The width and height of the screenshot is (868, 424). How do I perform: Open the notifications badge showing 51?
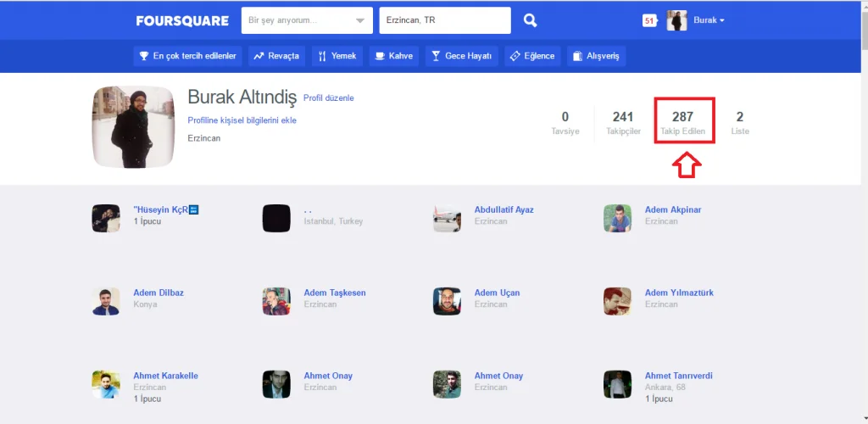click(649, 20)
